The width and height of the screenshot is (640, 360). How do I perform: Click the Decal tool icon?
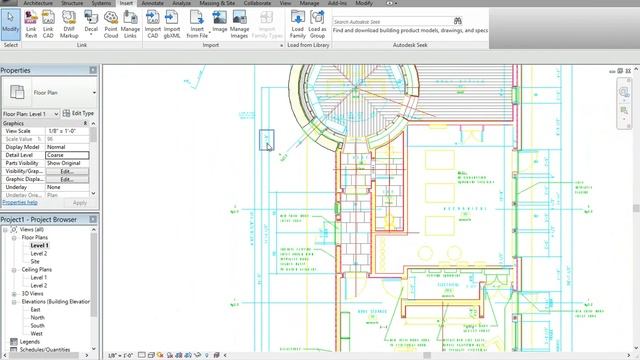pyautogui.click(x=91, y=18)
